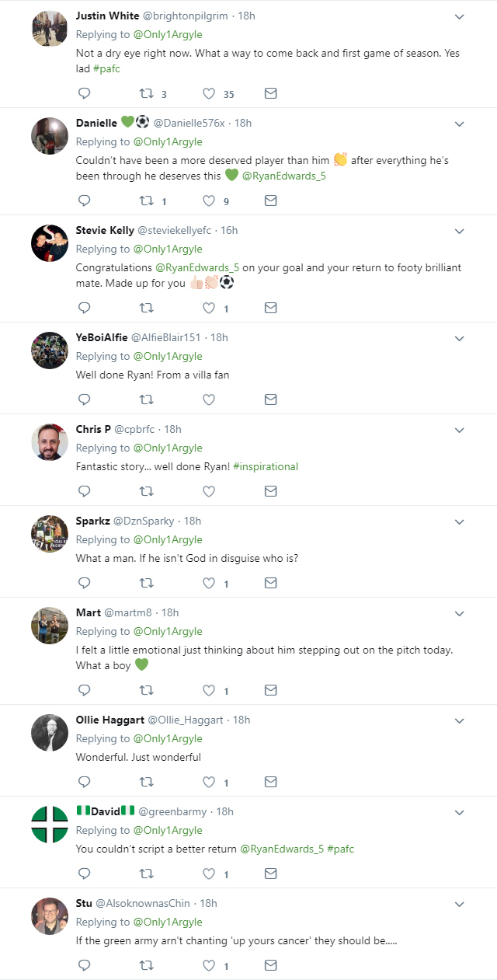This screenshot has width=497, height=980.
Task: Retweet David's tweet
Action: point(145,874)
